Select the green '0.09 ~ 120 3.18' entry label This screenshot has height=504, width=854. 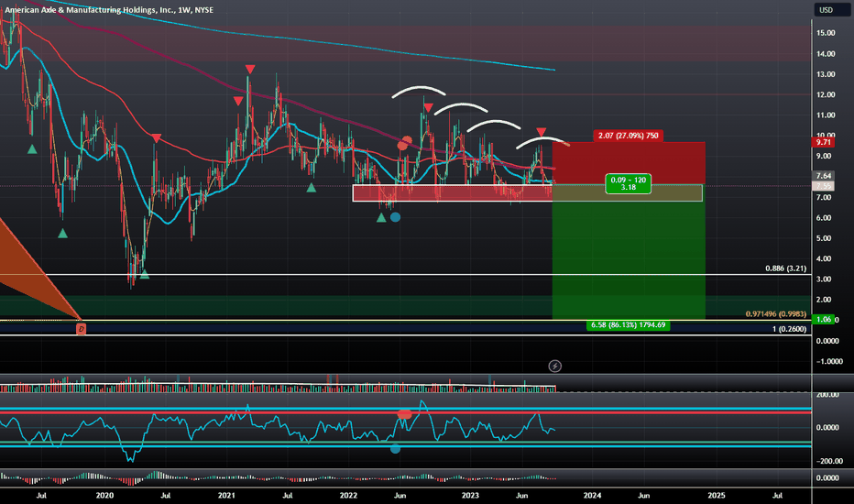(x=628, y=183)
